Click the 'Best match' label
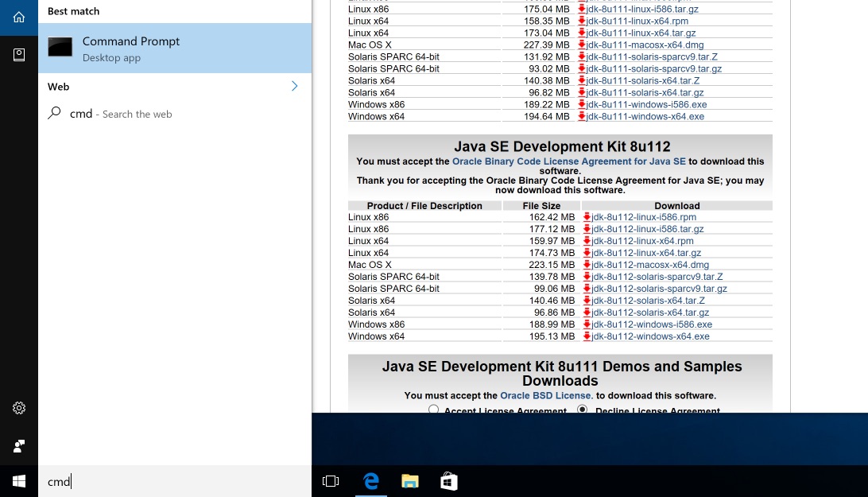 click(x=74, y=11)
